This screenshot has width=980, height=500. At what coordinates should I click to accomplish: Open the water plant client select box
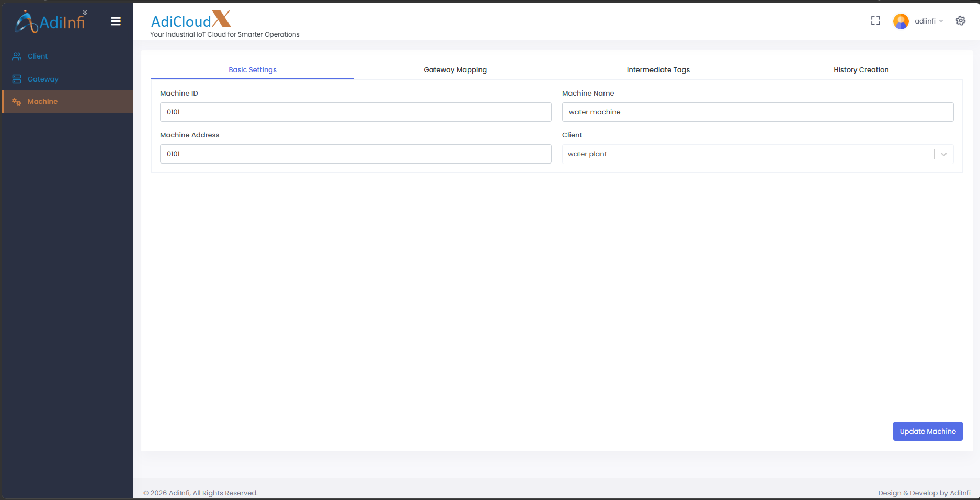748,154
